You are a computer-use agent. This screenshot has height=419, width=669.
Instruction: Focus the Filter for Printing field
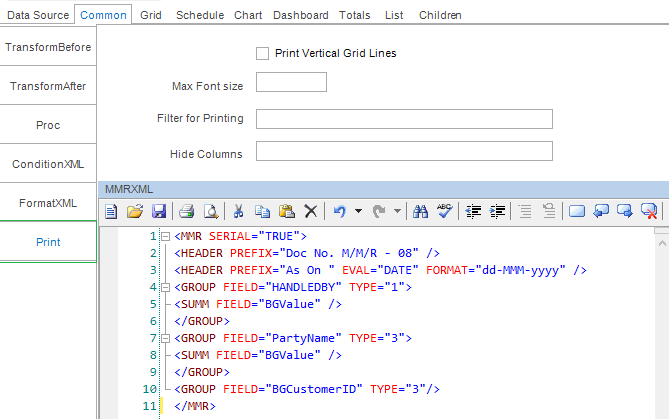(404, 119)
